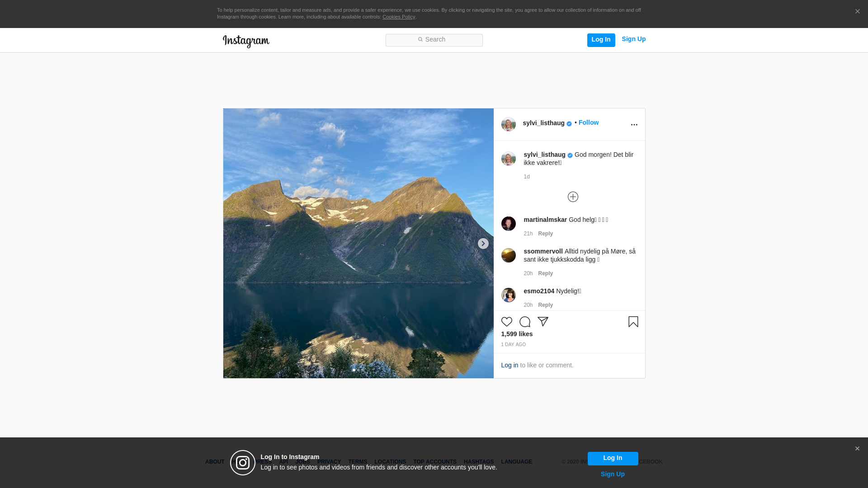Open the TERMS footer link
The image size is (868, 488).
[x=358, y=462]
